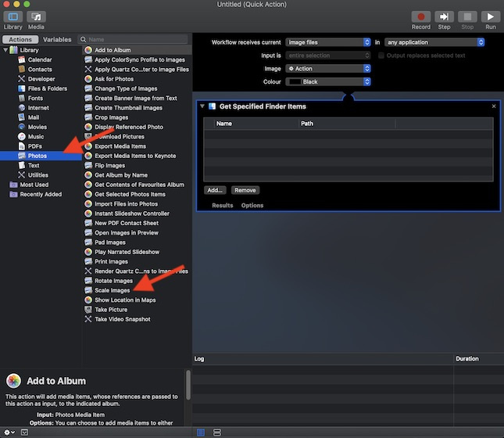Open the Media browser icon
The height and width of the screenshot is (438, 504).
36,16
